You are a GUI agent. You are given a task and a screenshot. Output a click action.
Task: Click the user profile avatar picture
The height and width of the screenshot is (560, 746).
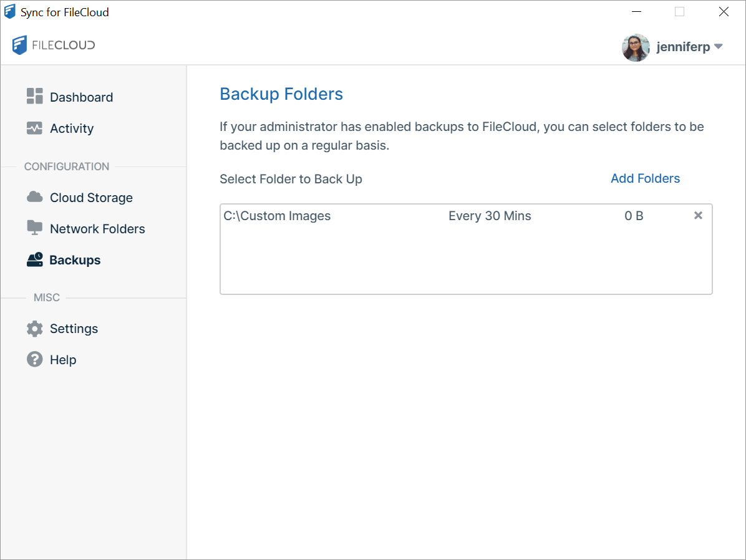coord(636,47)
